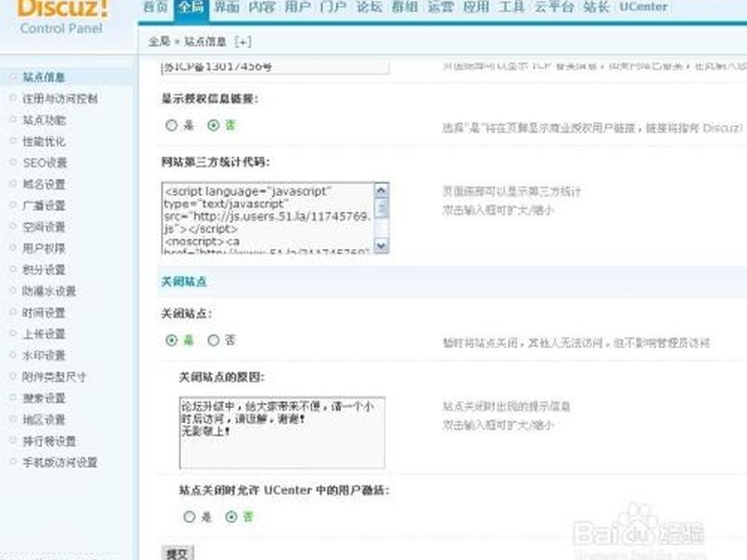
Task: Focus the ICP备案 input field
Action: pyautogui.click(x=275, y=67)
